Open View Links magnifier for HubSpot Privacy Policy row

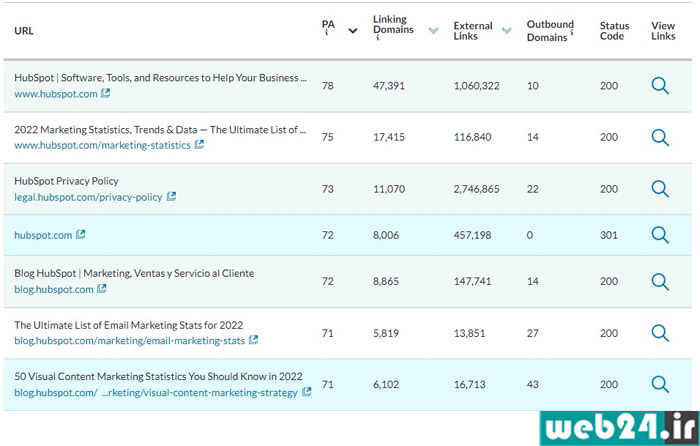point(660,189)
